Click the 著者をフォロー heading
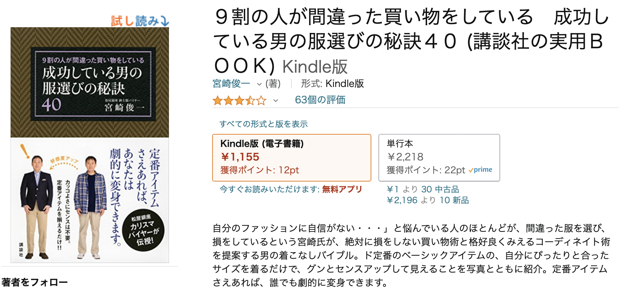644x294 pixels. tap(35, 282)
